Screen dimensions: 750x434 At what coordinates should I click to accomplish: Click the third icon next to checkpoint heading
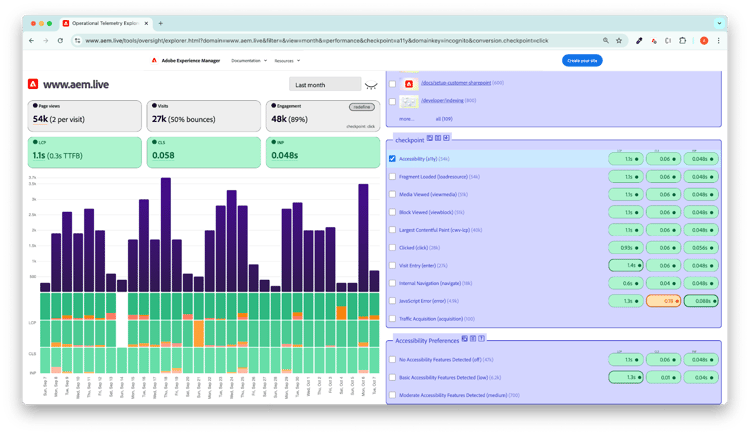coord(446,139)
